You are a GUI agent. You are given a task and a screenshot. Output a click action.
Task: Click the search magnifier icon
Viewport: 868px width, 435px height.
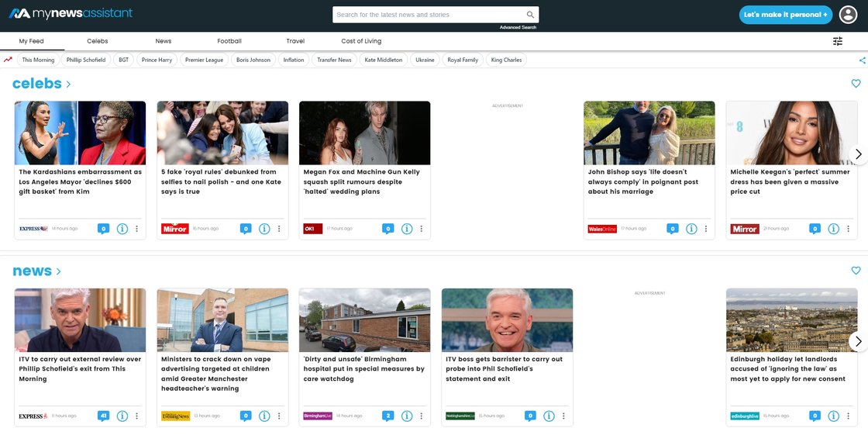(x=530, y=15)
